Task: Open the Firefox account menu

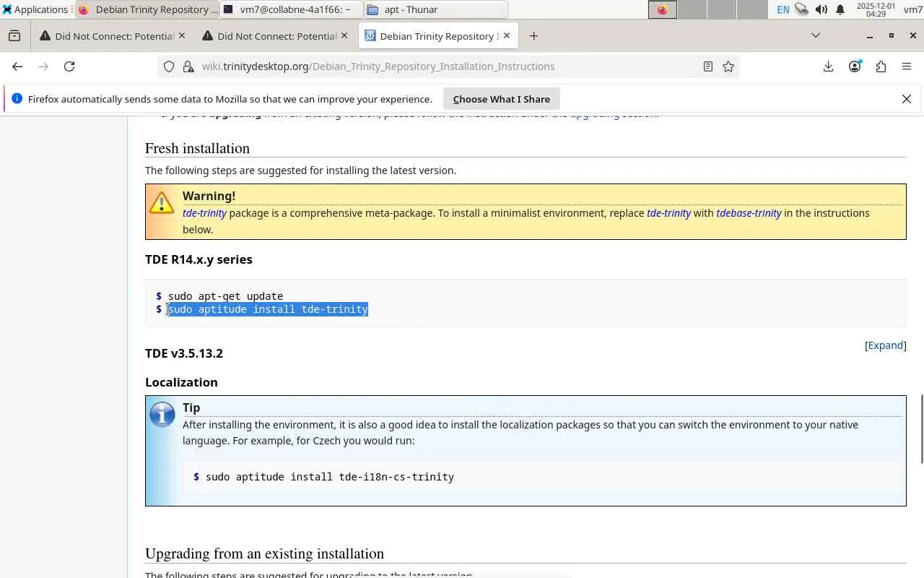Action: 855,66
